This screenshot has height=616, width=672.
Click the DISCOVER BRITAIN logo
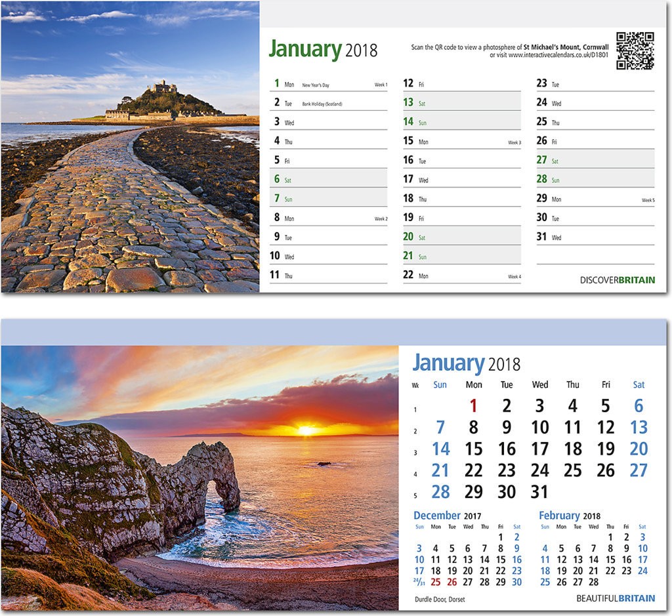(616, 279)
